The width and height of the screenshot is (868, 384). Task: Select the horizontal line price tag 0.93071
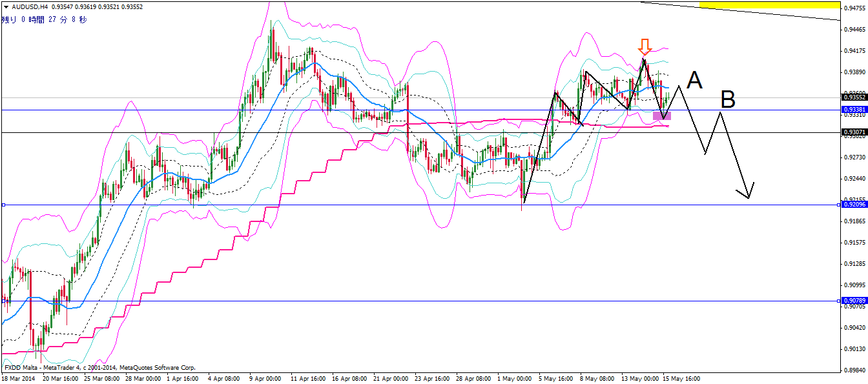coord(854,132)
